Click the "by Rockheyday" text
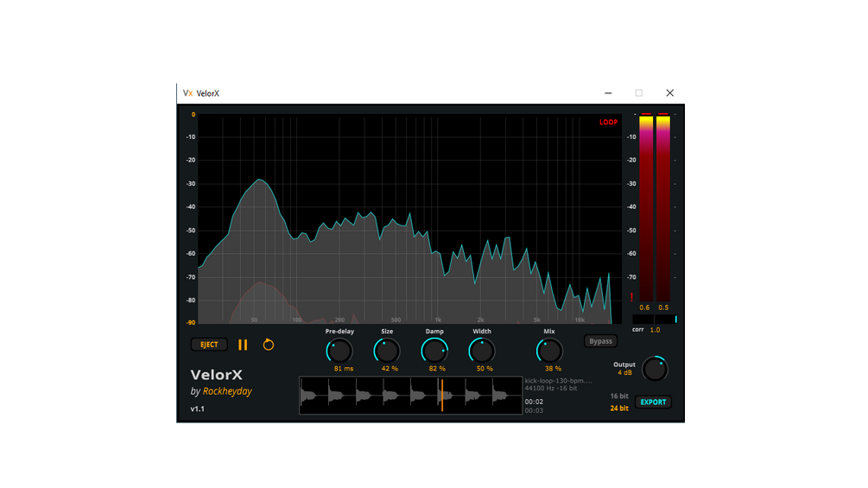Screen dimensions: 868x488 pos(221,391)
